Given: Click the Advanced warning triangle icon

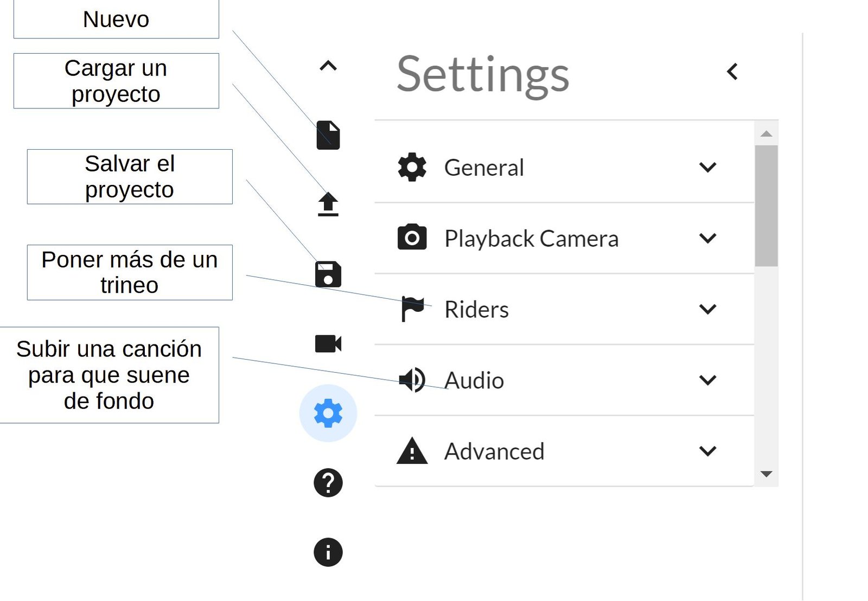Looking at the screenshot, I should pyautogui.click(x=412, y=451).
